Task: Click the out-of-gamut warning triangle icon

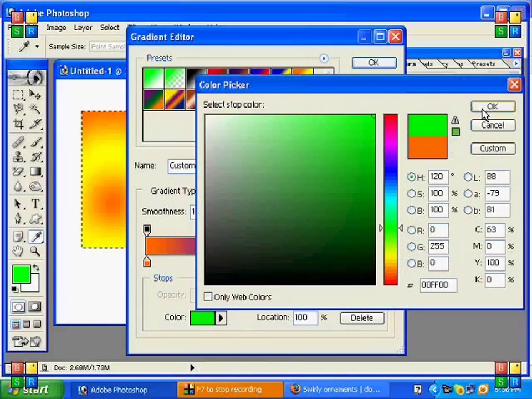Action: point(455,120)
